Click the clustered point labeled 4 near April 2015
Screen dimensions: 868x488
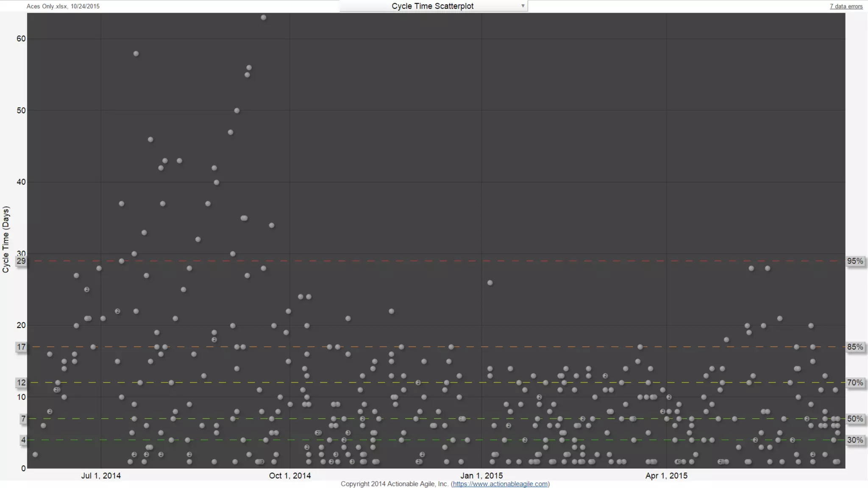[678, 462]
